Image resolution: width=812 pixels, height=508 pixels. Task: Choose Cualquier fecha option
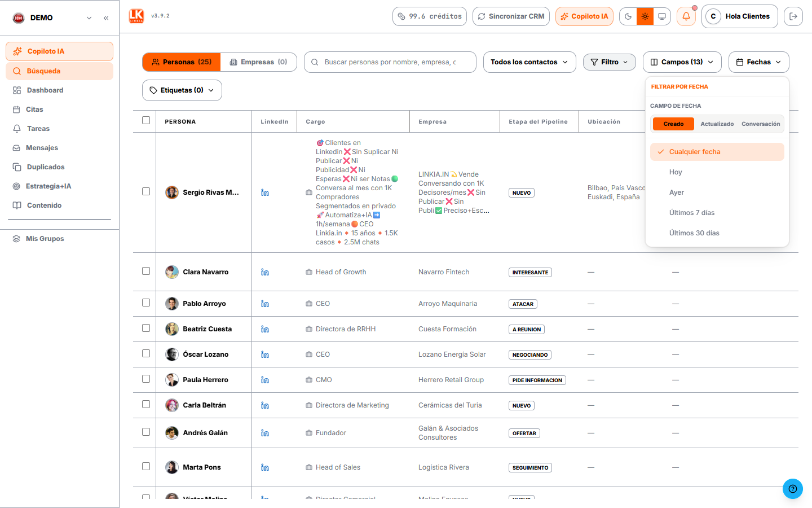(x=717, y=152)
